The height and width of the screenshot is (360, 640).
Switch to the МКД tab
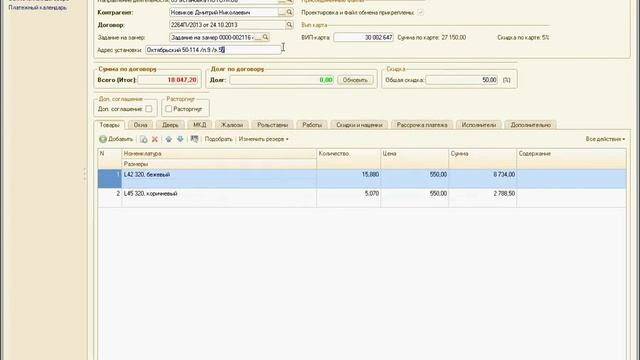[200, 125]
